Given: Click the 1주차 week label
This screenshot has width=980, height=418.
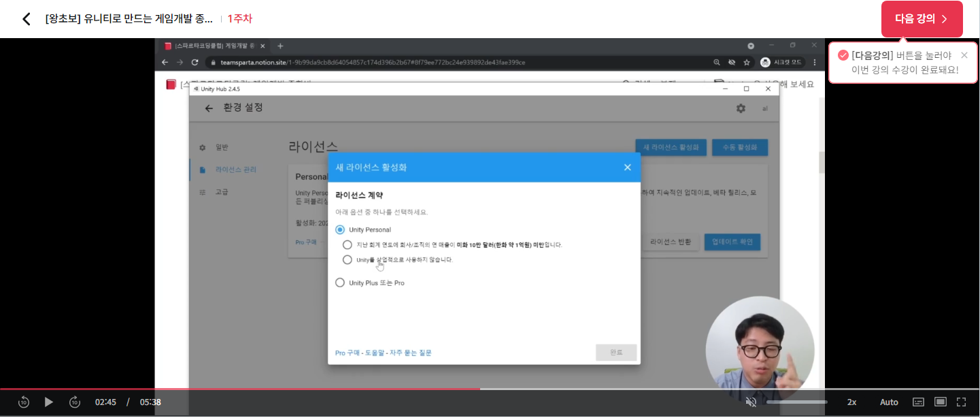Looking at the screenshot, I should click(239, 19).
